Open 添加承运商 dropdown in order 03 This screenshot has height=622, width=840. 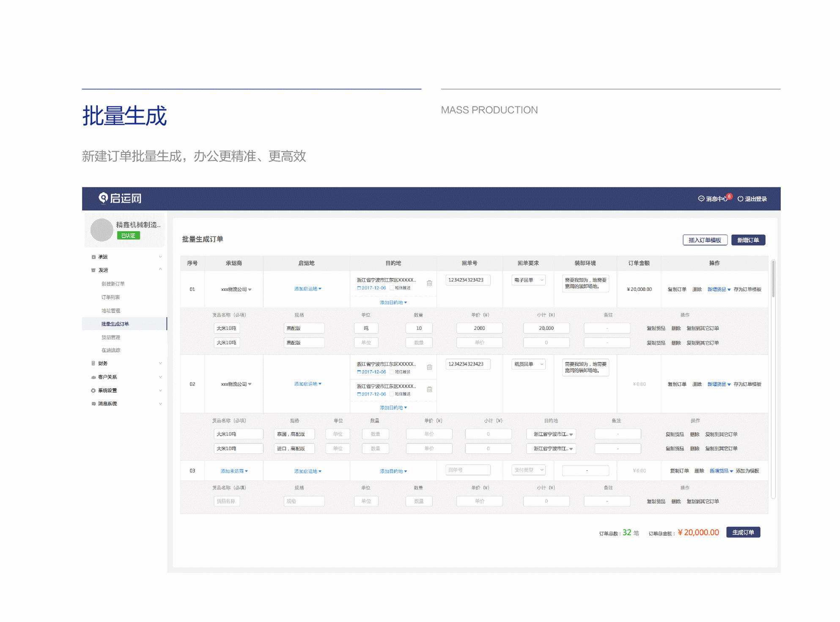tap(234, 471)
